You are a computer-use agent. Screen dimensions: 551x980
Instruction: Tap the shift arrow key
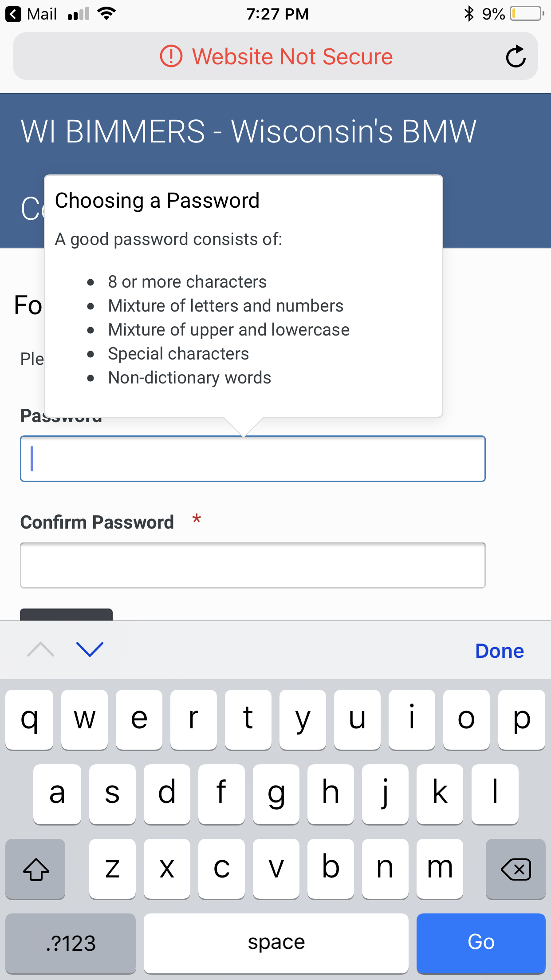[x=35, y=869]
